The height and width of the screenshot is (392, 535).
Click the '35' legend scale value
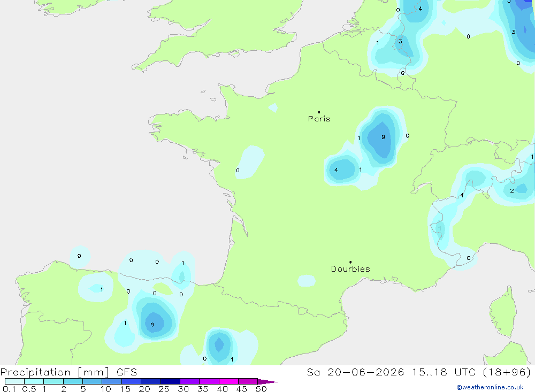[x=203, y=389]
